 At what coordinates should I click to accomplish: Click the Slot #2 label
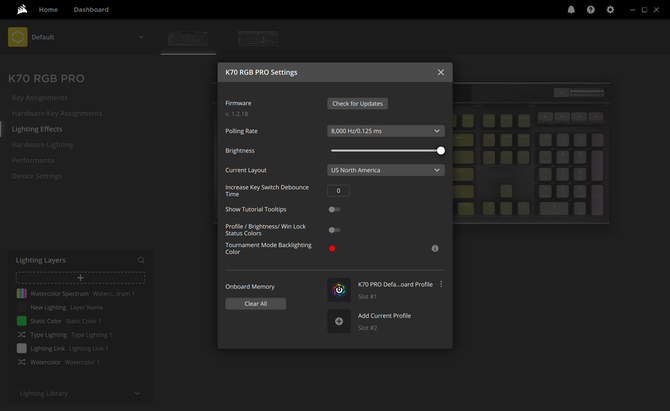367,328
